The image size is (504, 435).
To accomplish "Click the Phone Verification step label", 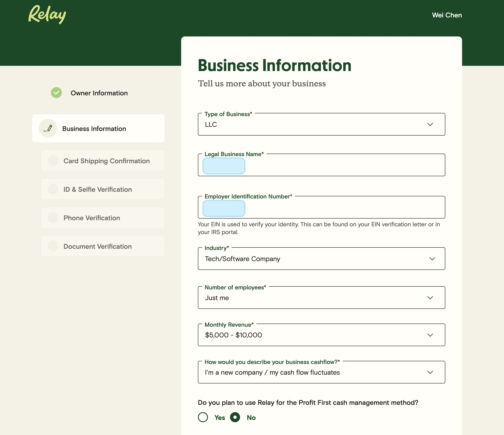I will click(91, 218).
